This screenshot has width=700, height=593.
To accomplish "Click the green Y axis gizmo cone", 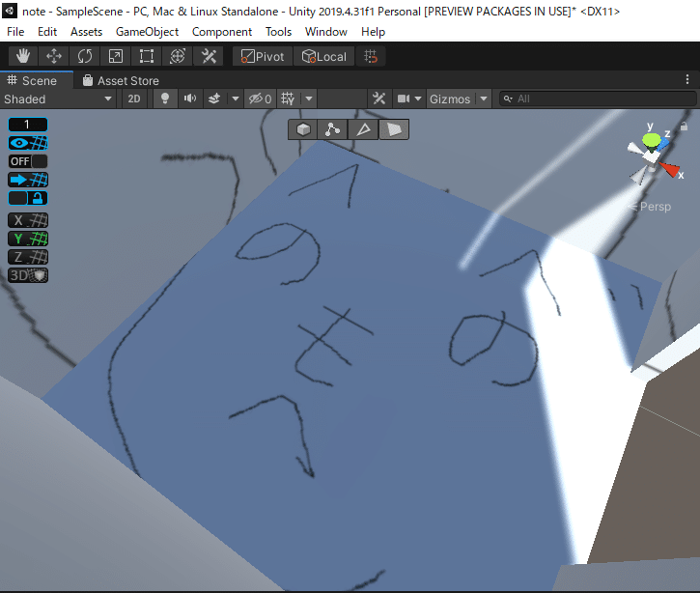I will pyautogui.click(x=652, y=140).
